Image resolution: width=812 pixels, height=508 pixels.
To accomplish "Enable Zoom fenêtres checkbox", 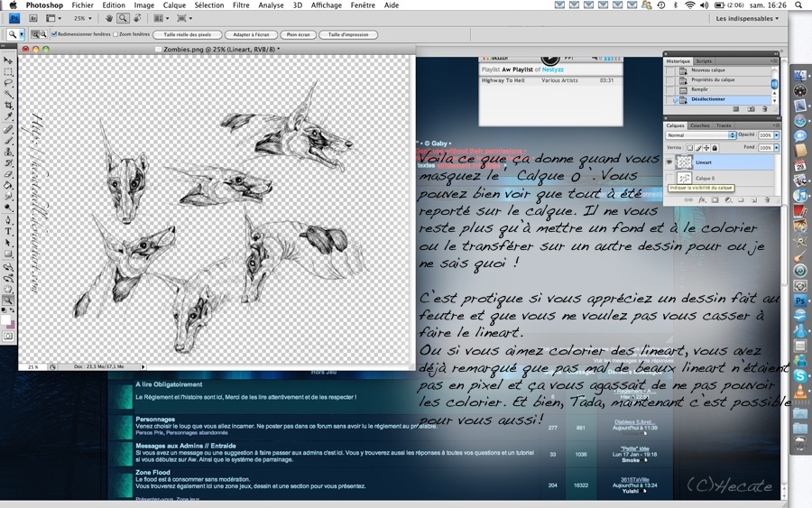I will point(115,34).
